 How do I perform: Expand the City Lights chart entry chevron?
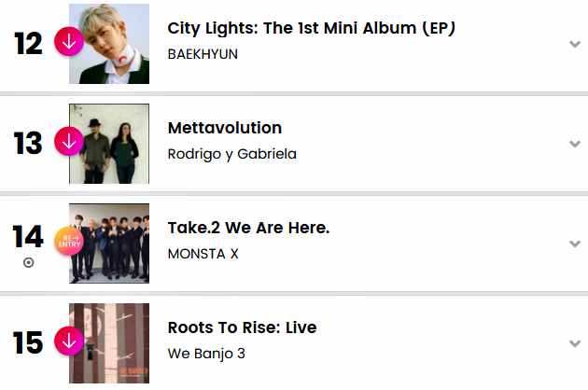pyautogui.click(x=575, y=44)
